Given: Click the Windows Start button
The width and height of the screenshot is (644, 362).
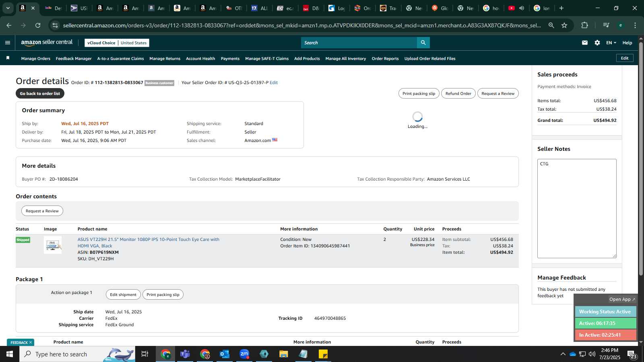Looking at the screenshot, I should (x=10, y=354).
